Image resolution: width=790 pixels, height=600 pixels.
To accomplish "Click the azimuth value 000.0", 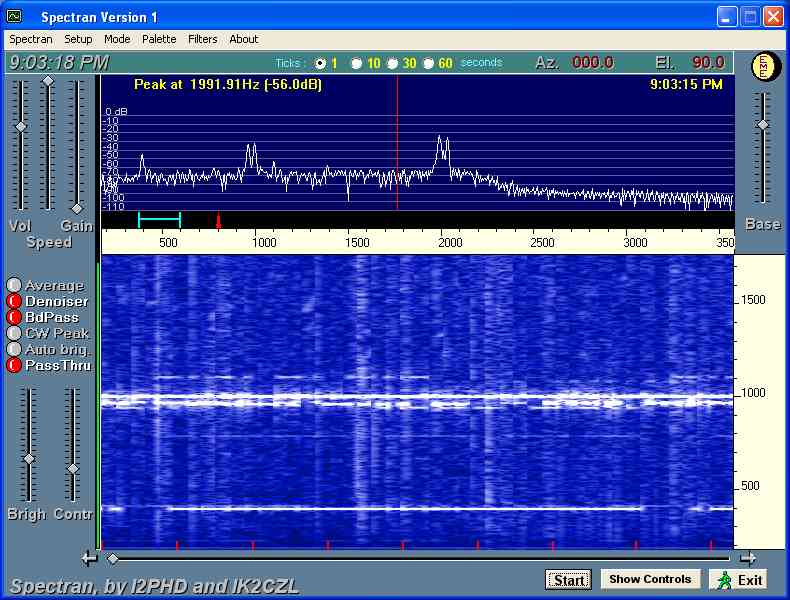I will click(592, 63).
